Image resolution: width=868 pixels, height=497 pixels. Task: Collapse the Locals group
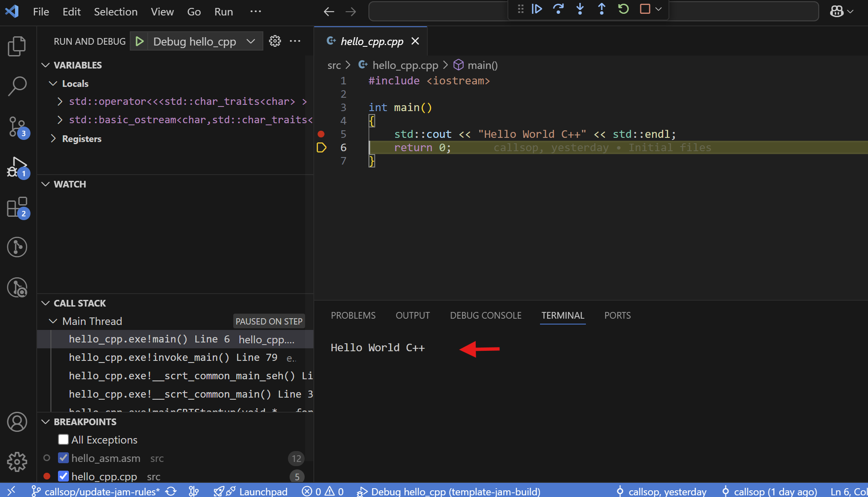coord(53,84)
